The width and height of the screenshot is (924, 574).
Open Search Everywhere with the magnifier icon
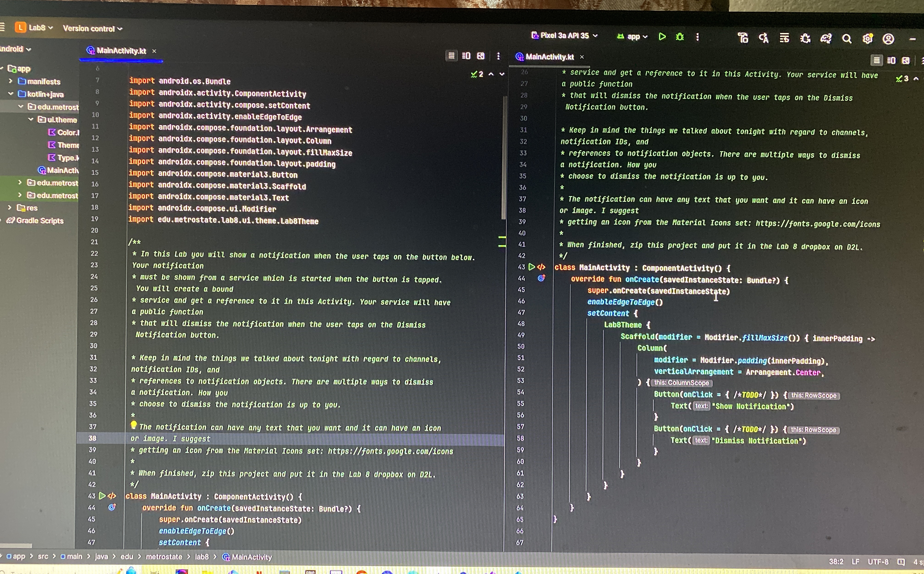tap(847, 38)
